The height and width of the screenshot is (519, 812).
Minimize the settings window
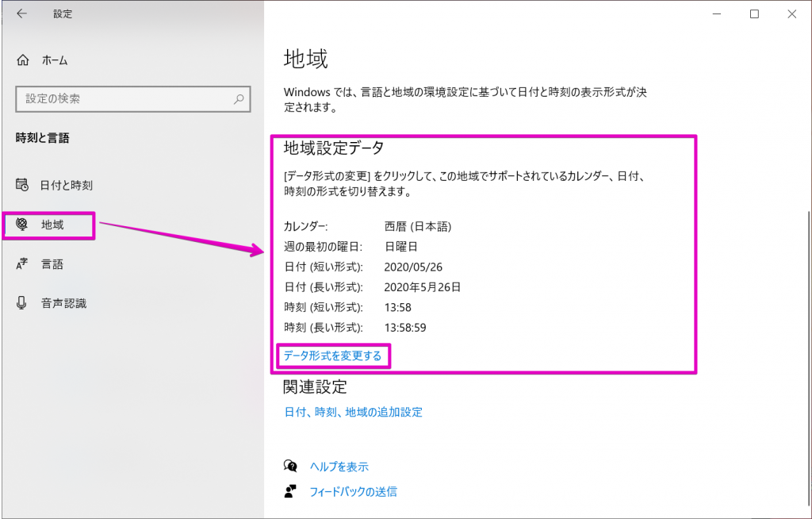click(717, 14)
